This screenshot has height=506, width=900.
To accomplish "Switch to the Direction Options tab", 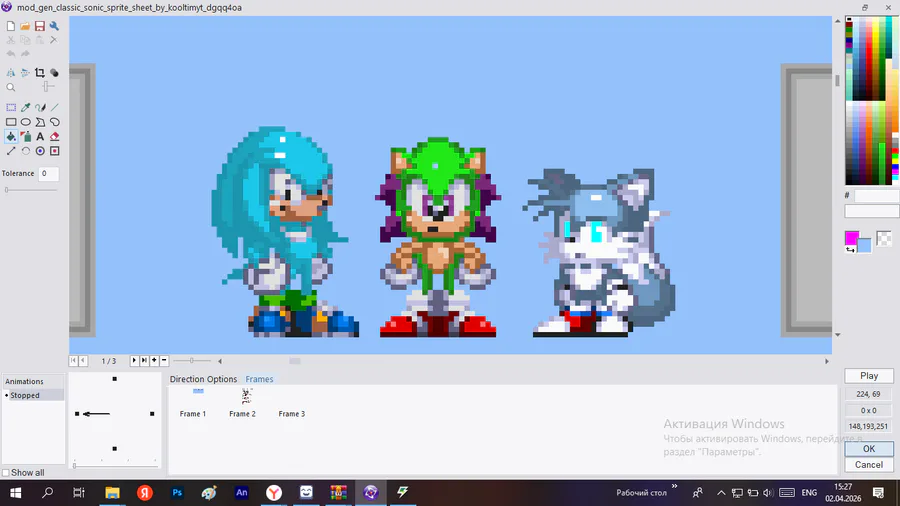I will pos(203,379).
